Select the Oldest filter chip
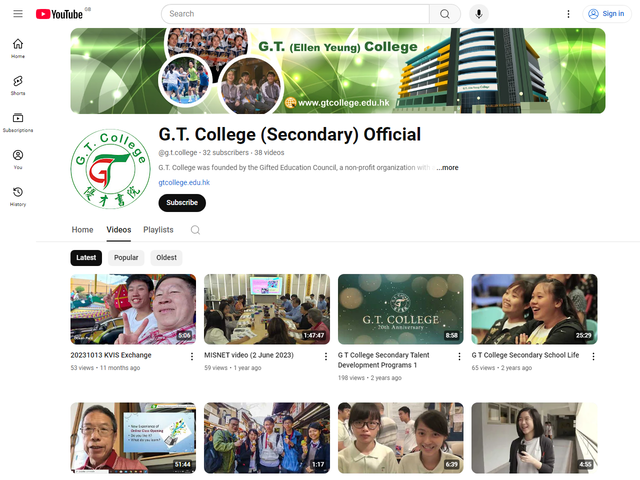640x480 pixels. [166, 257]
